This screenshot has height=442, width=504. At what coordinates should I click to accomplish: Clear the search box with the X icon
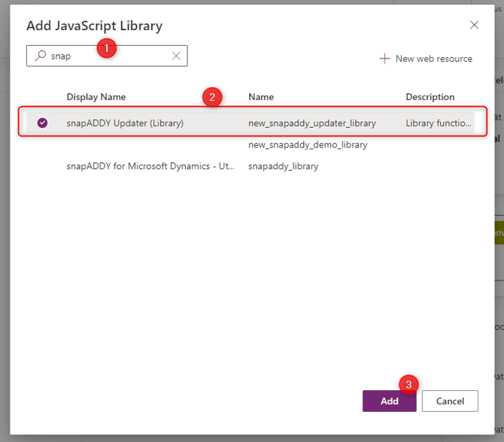coord(176,56)
